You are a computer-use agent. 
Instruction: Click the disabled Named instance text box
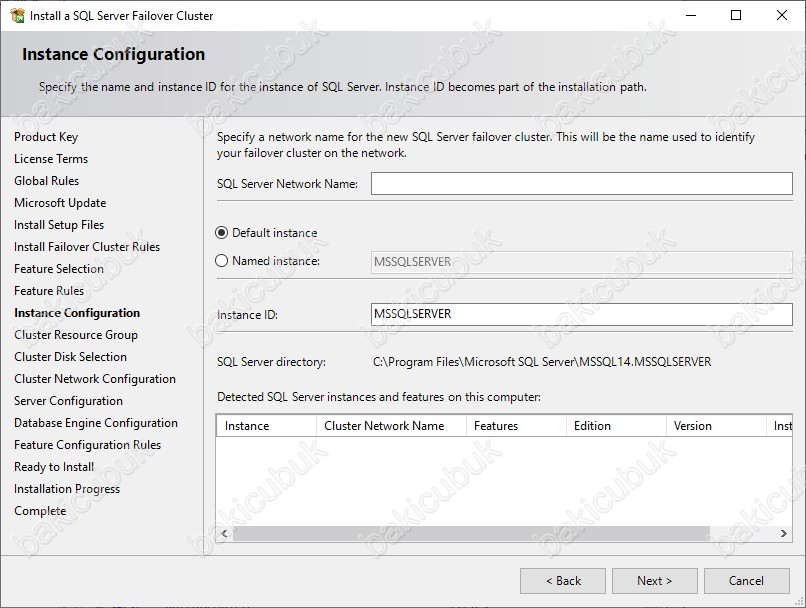pyautogui.click(x=581, y=262)
